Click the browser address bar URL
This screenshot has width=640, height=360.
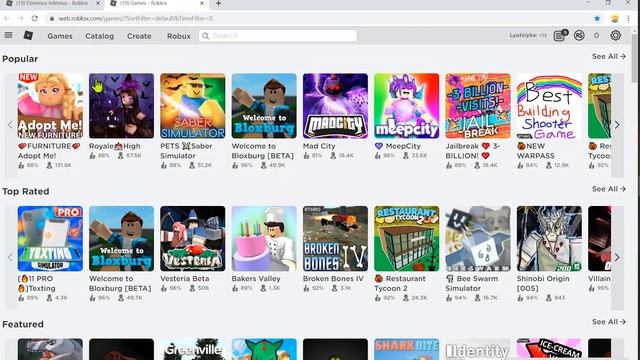[136, 18]
